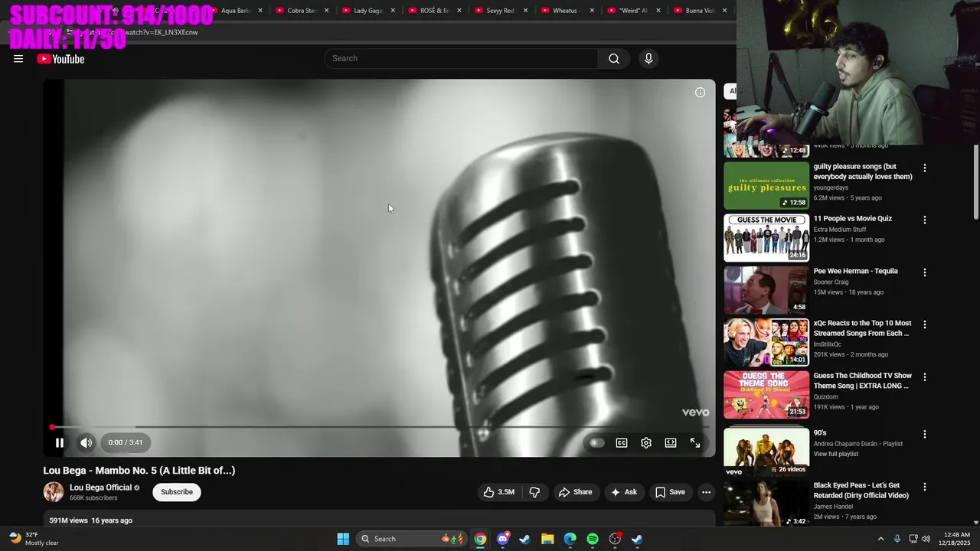This screenshot has height=551, width=980.
Task: Open File Explorer from the taskbar
Action: (547, 539)
